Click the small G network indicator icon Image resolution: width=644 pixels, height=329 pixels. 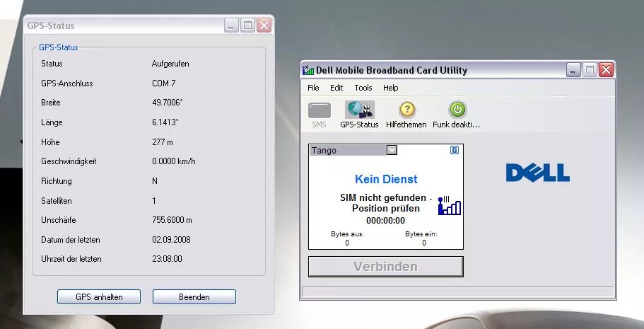(455, 150)
